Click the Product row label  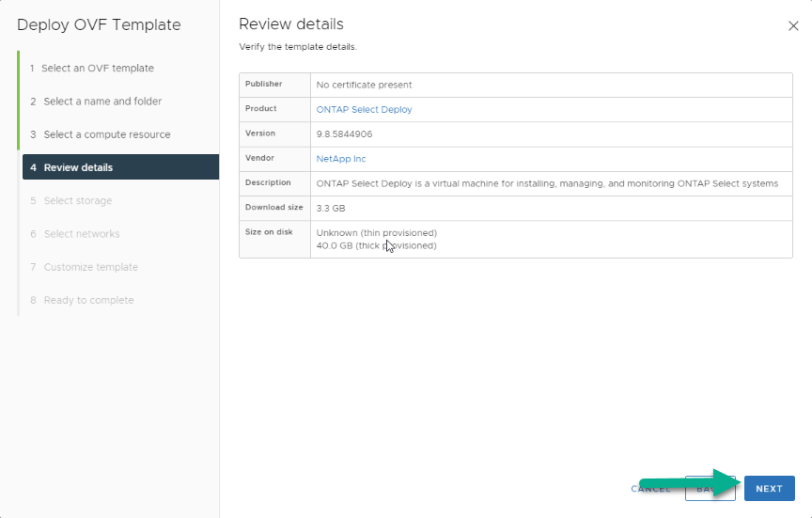(x=260, y=109)
